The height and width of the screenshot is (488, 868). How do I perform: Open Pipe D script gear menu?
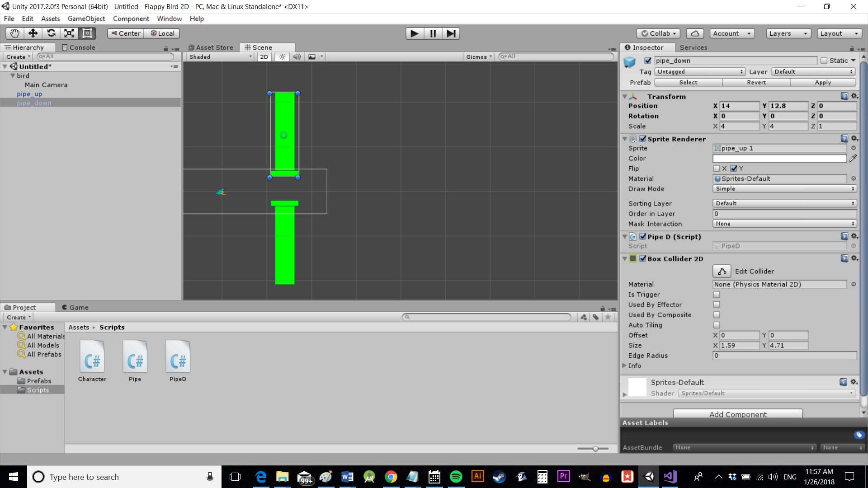click(x=854, y=236)
